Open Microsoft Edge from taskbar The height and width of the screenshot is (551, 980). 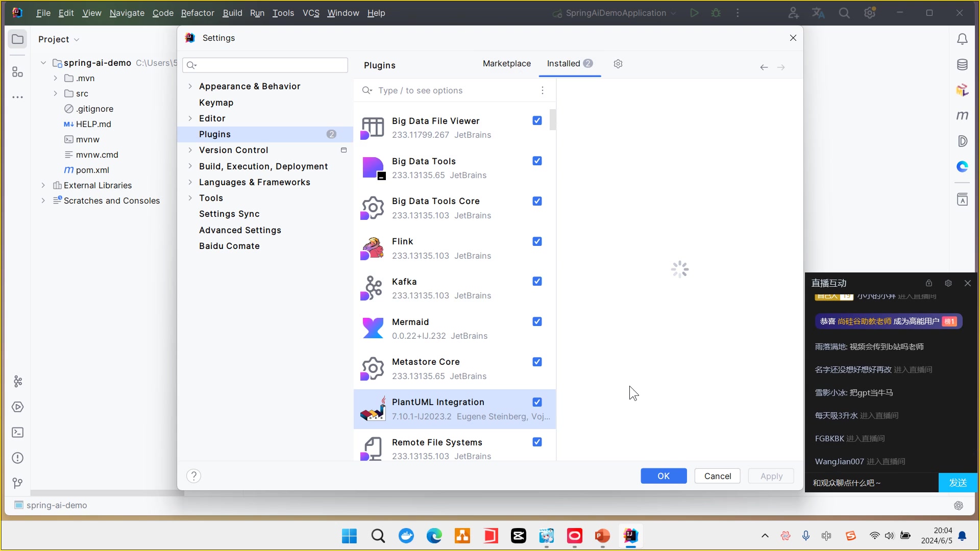point(434,536)
